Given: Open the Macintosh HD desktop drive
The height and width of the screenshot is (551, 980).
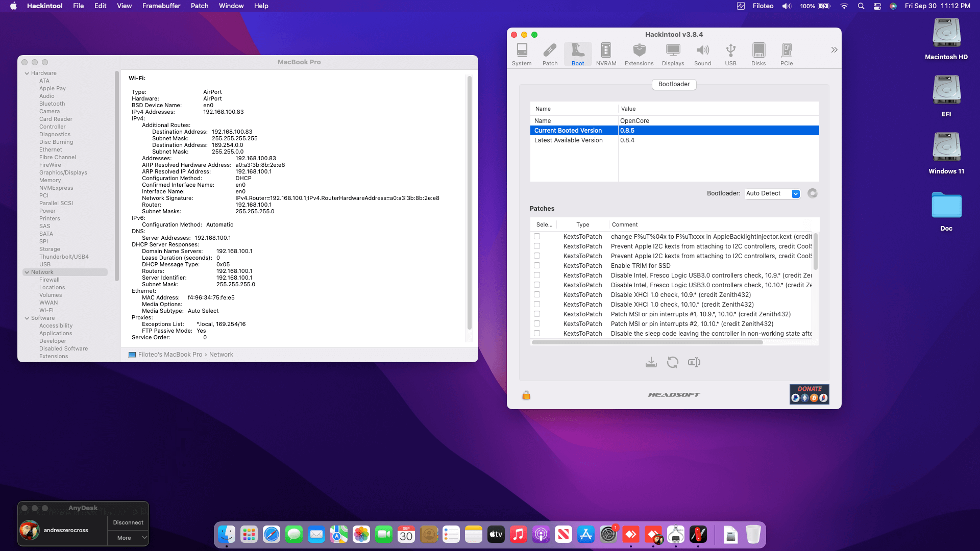Looking at the screenshot, I should [946, 39].
